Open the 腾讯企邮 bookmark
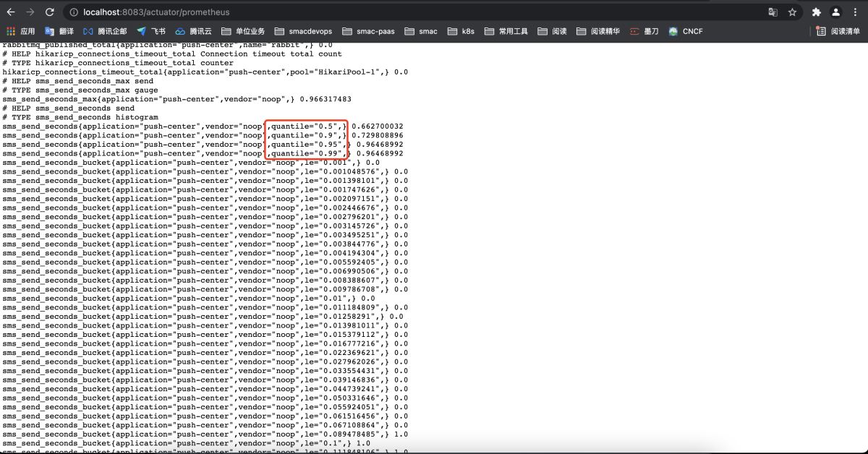868x454 pixels. coord(105,31)
